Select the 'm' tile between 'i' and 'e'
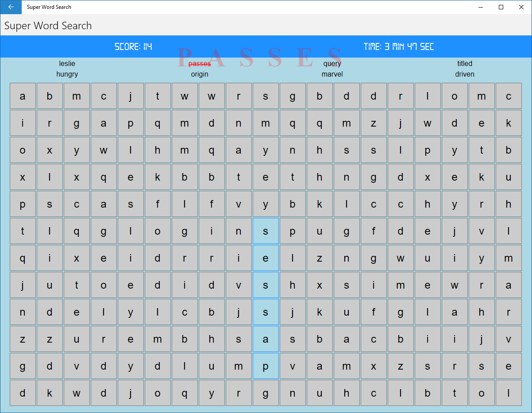The image size is (532, 413). coord(401,285)
